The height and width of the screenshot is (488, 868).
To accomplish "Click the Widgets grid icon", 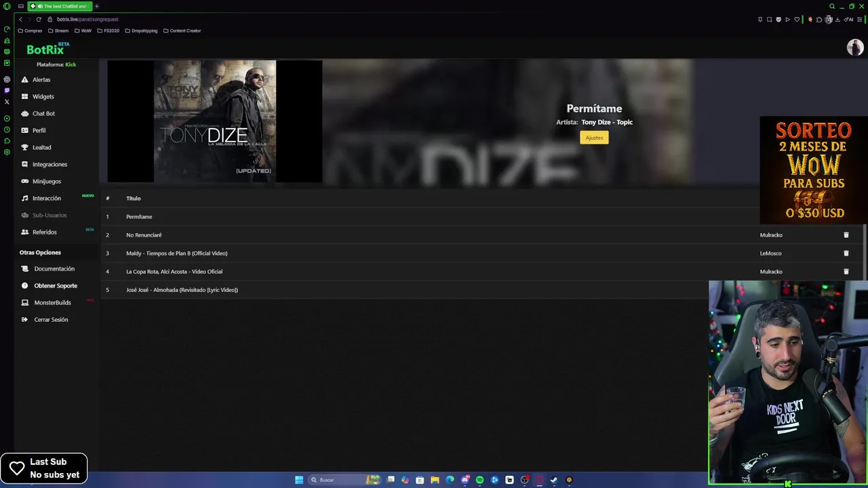I will click(x=25, y=97).
